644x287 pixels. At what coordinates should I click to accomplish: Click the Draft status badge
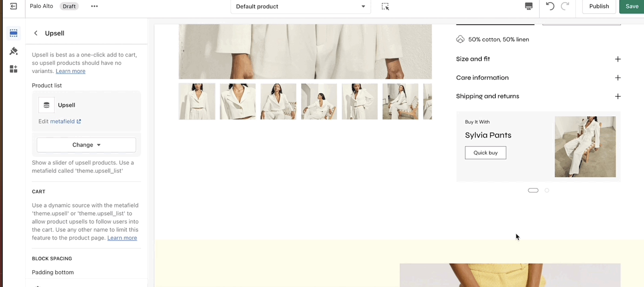pos(69,6)
